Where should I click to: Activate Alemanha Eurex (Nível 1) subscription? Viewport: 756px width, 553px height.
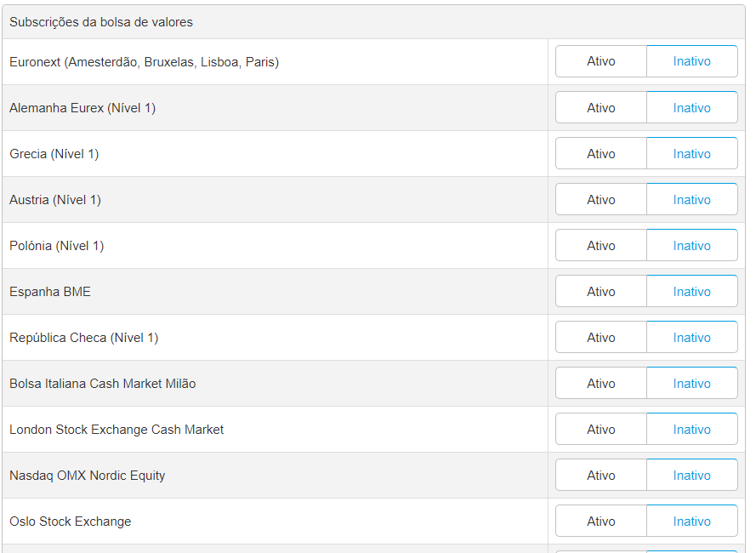tap(601, 107)
